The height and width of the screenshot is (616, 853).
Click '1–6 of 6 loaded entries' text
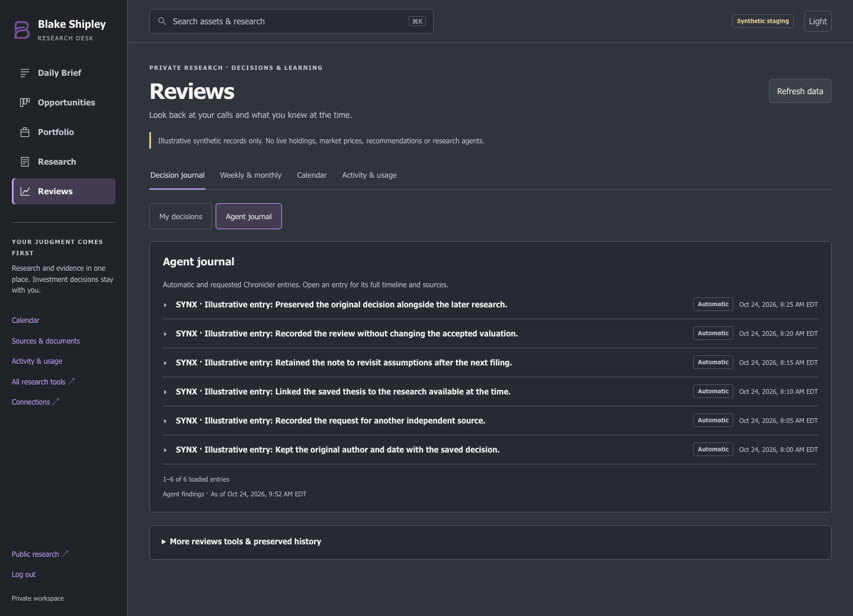pos(196,479)
